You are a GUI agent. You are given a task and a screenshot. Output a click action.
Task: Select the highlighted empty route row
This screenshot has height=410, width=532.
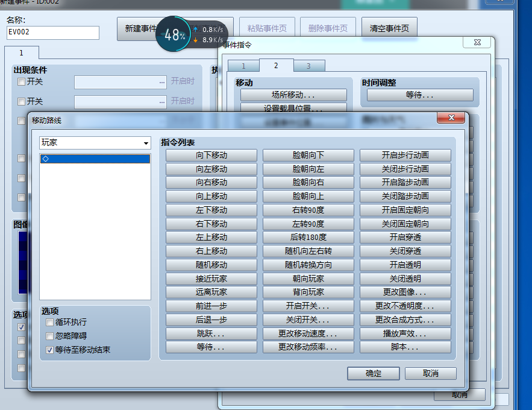pos(95,159)
